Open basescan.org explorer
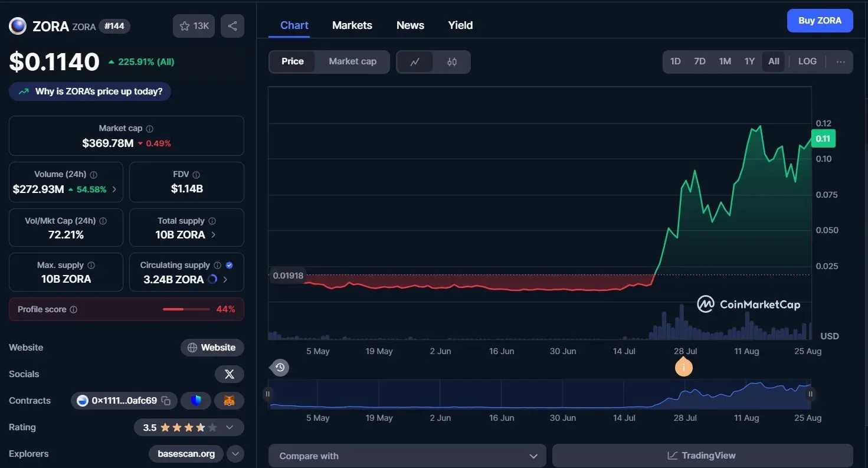The width and height of the screenshot is (868, 468). [186, 454]
